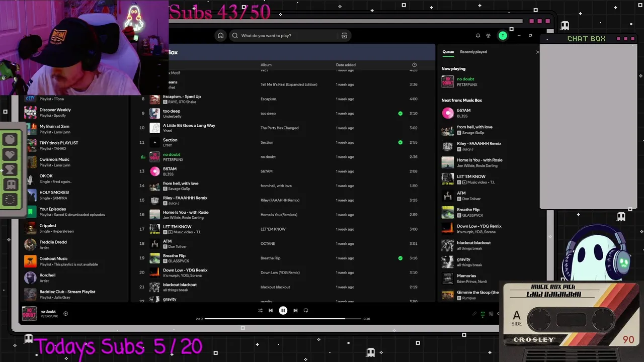The height and width of the screenshot is (362, 644).
Task: Open the lyrics microphone icon
Action: click(474, 314)
